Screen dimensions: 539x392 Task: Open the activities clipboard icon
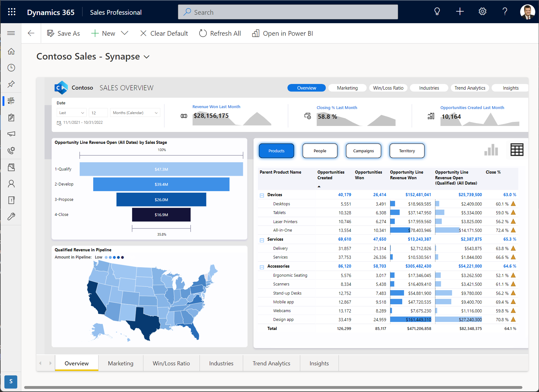pos(11,118)
